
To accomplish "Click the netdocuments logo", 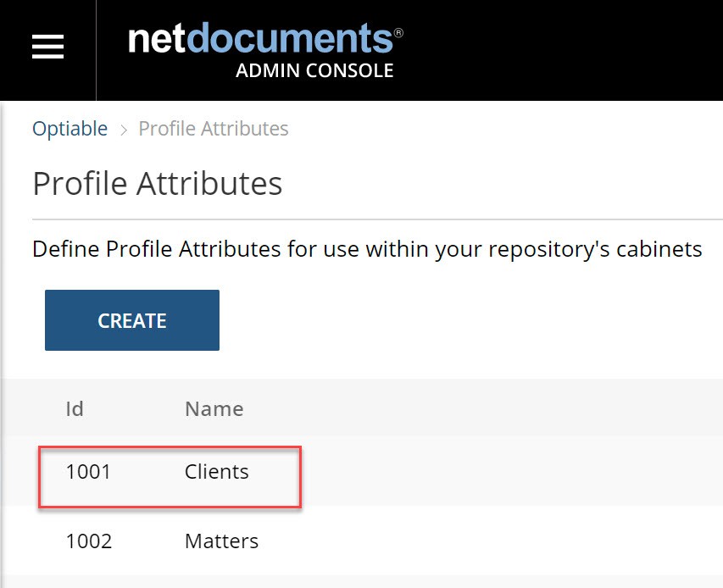I will tap(260, 38).
